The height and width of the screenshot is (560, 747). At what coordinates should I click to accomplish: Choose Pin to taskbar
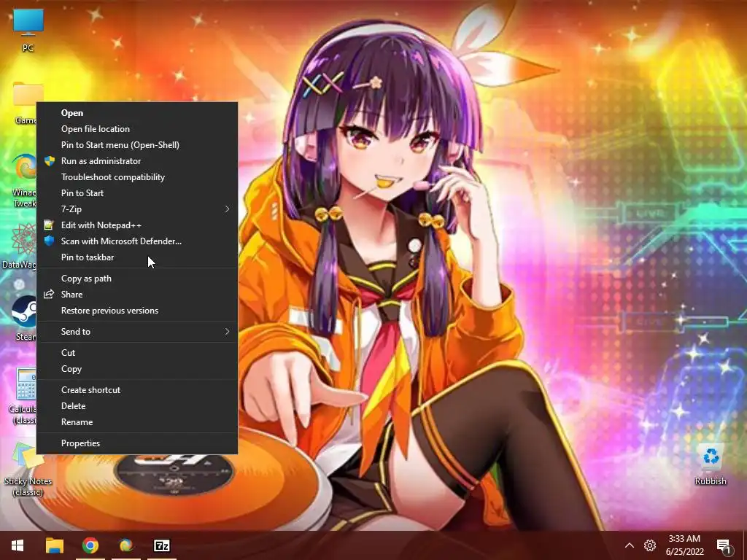tap(137, 257)
